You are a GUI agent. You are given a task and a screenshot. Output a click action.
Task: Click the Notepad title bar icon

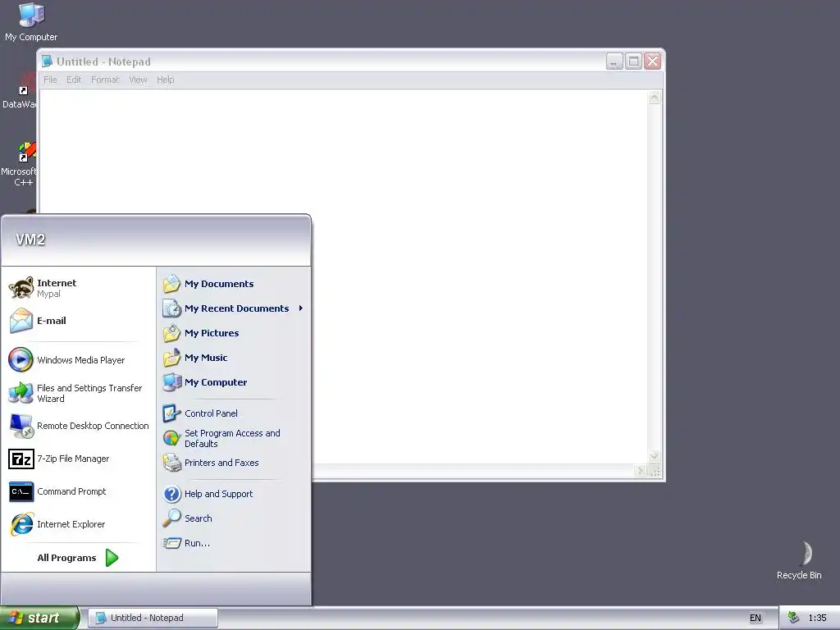point(47,61)
